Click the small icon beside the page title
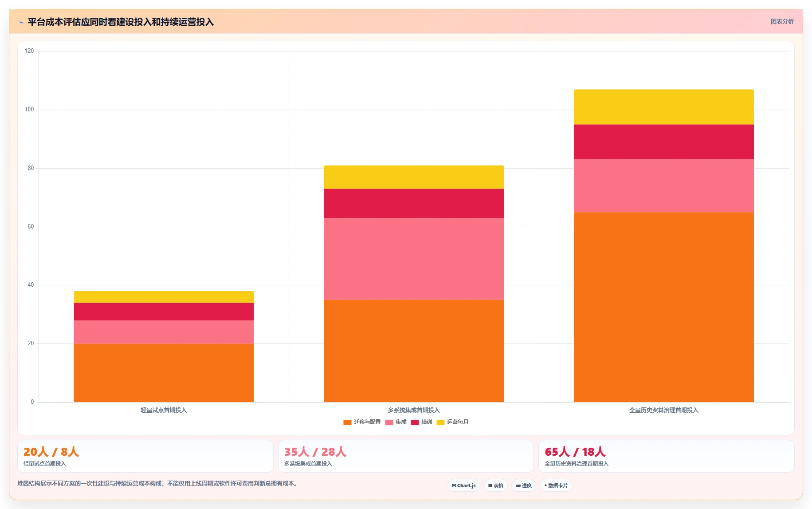 coord(21,22)
